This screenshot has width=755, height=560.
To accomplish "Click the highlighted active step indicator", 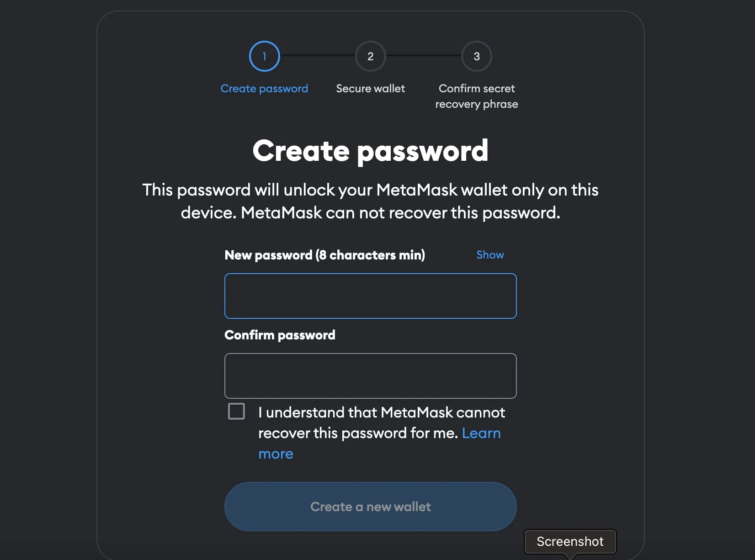I will (264, 56).
